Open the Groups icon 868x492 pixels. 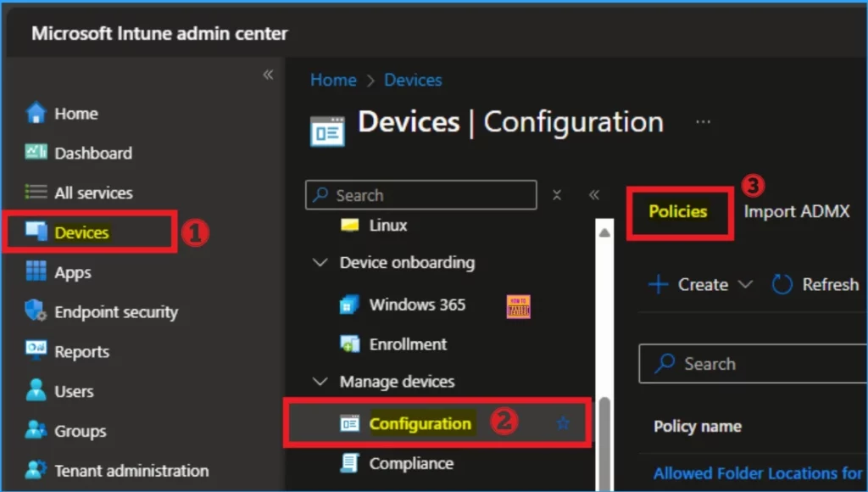[x=36, y=430]
